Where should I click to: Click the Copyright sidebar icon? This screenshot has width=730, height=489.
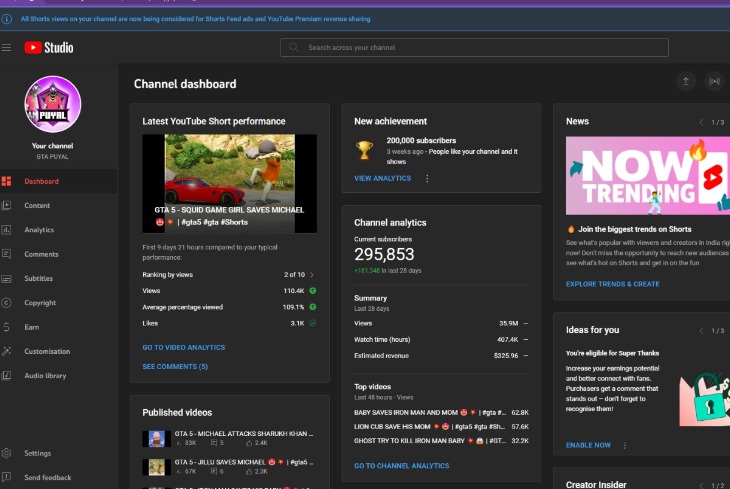(7, 303)
